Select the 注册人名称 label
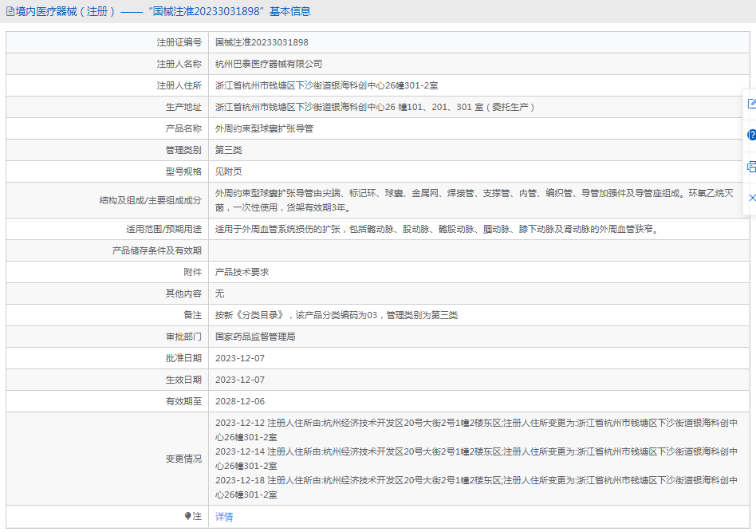756x532 pixels. point(179,64)
